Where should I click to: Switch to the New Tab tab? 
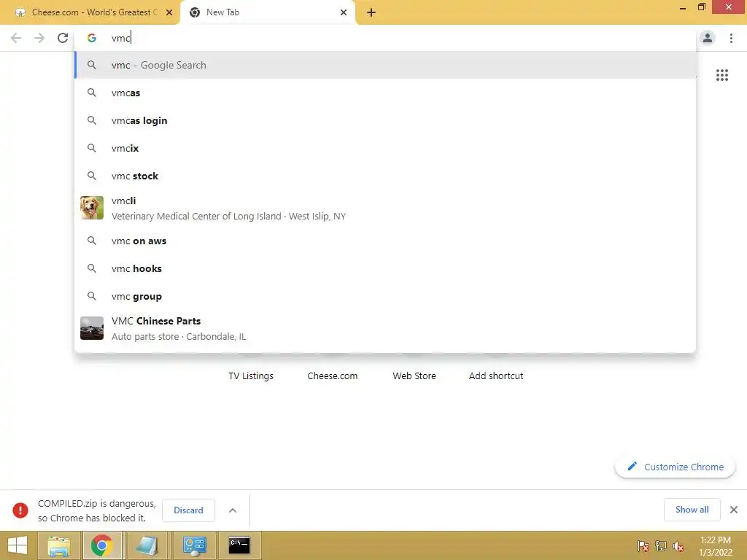click(267, 12)
